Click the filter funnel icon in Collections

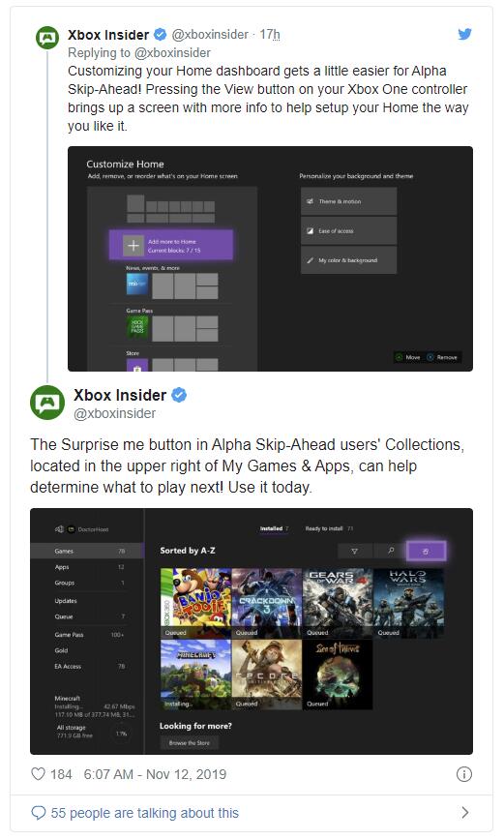coord(354,551)
